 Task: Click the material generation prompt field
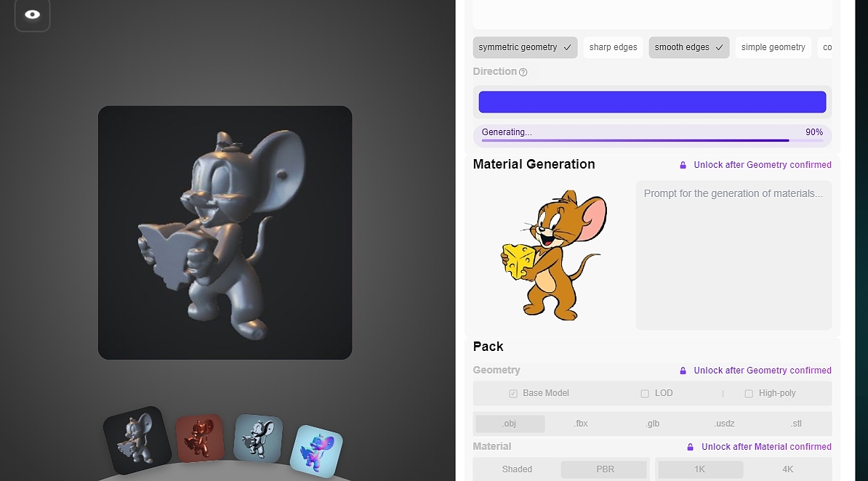734,255
